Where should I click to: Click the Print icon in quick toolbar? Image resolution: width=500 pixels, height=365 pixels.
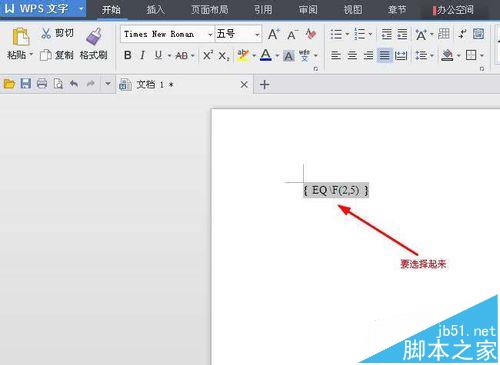[42, 83]
